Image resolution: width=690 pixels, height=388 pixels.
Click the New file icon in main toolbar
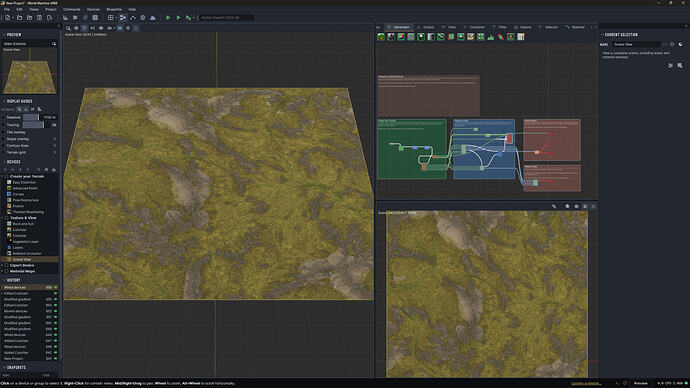[7, 18]
